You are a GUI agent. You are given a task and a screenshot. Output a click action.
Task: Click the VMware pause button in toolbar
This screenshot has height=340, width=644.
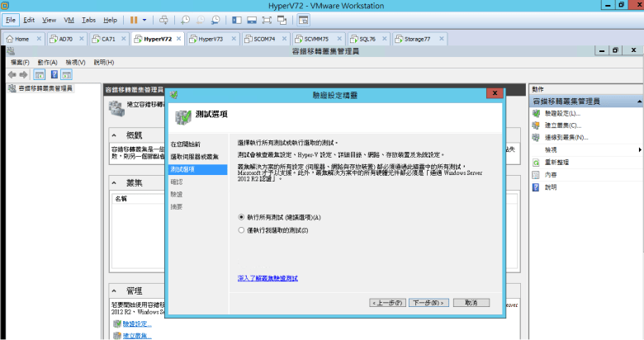pyautogui.click(x=134, y=19)
